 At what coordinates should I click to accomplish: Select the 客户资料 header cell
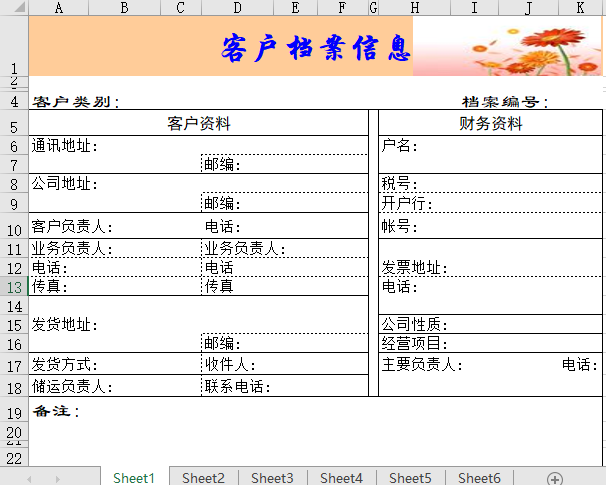(x=198, y=124)
